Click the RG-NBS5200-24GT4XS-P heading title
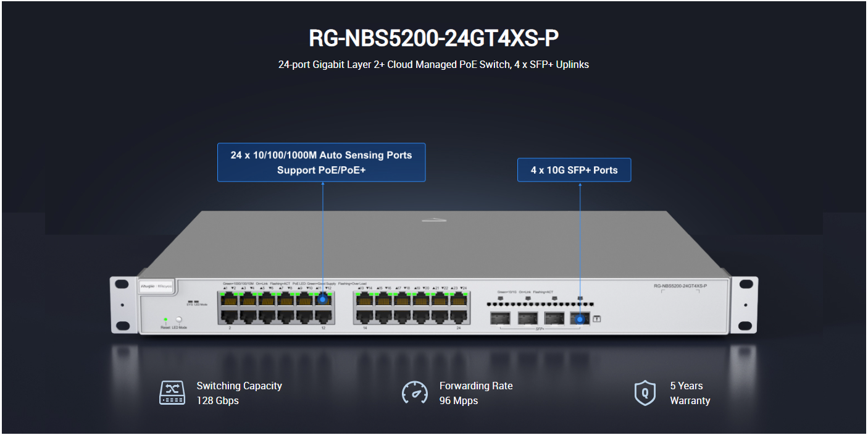This screenshot has width=868, height=435. [x=433, y=38]
